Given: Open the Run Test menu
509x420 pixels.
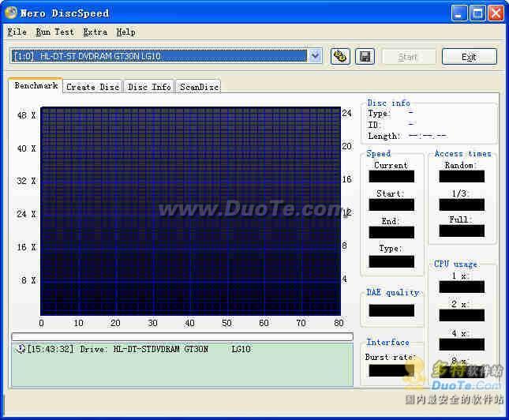Looking at the screenshot, I should tap(54, 32).
